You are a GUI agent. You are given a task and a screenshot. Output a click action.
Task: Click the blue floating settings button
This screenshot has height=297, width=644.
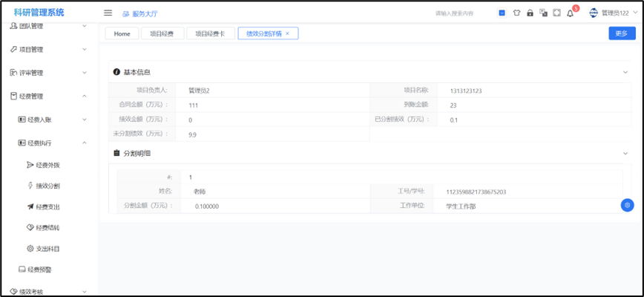627,205
